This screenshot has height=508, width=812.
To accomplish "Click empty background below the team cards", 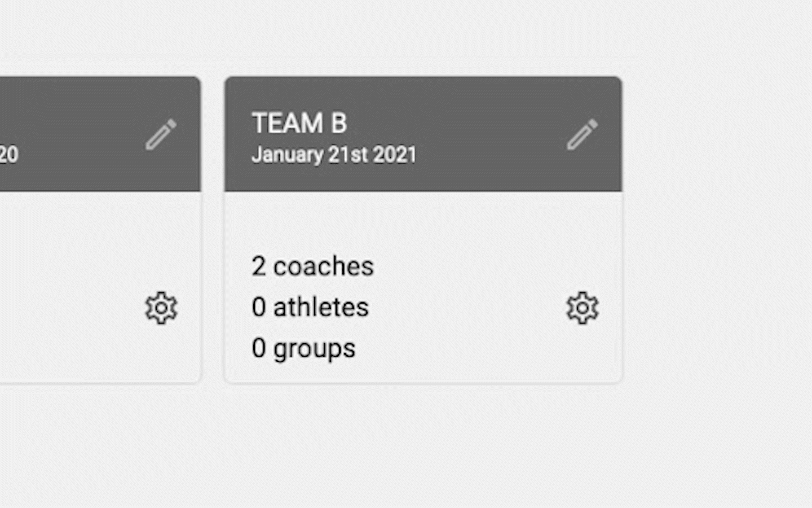I will click(x=395, y=446).
